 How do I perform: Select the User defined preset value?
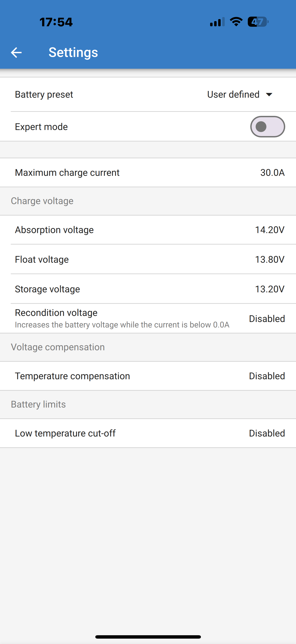(233, 95)
